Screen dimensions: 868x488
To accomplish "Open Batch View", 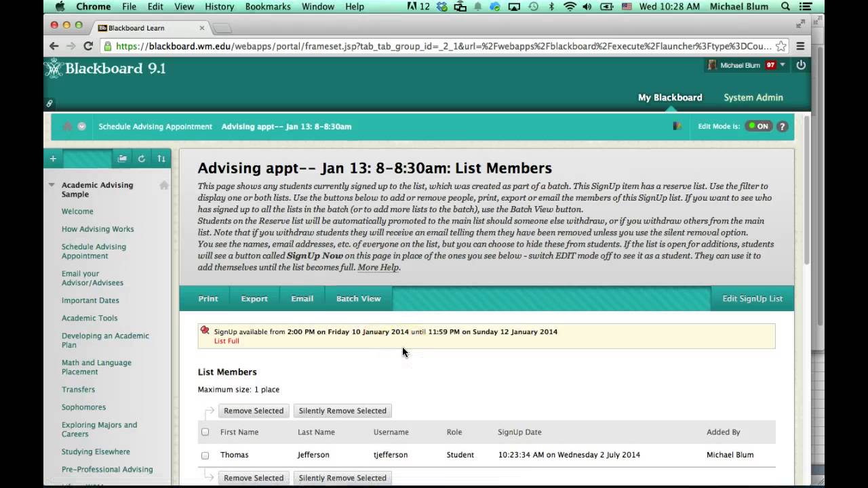I will pyautogui.click(x=359, y=299).
